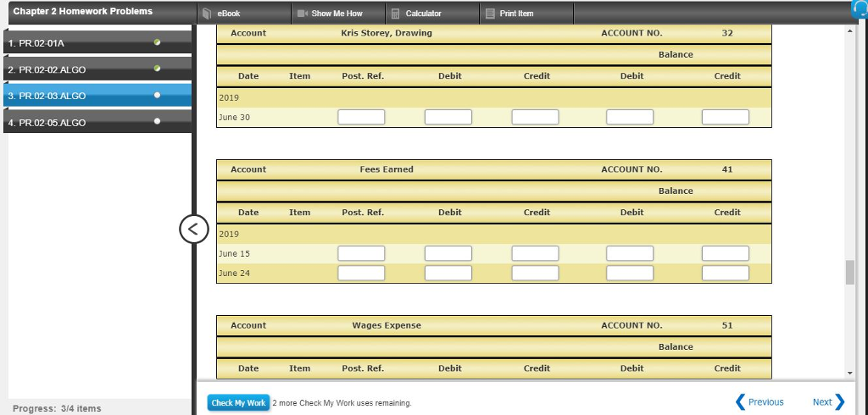This screenshot has height=415, width=868.
Task: Click the Show Me How video icon
Action: (x=303, y=14)
